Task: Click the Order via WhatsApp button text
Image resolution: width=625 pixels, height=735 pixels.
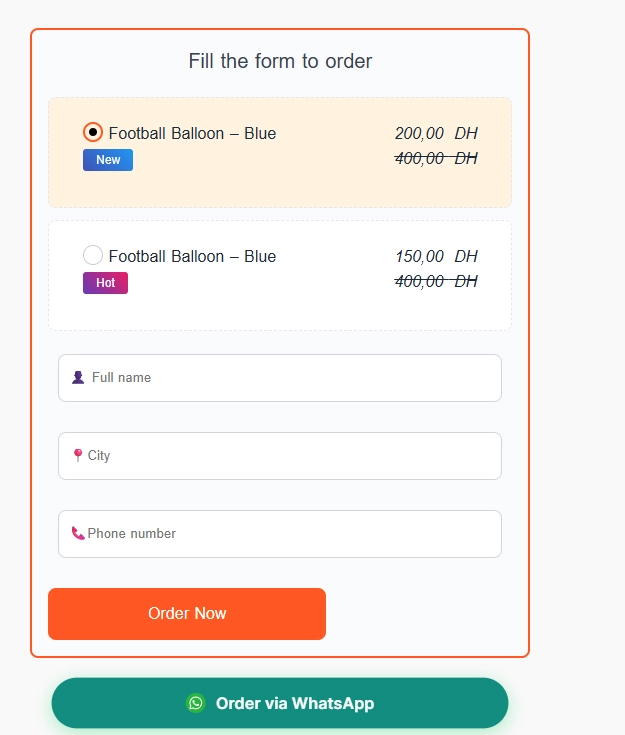Action: click(295, 703)
